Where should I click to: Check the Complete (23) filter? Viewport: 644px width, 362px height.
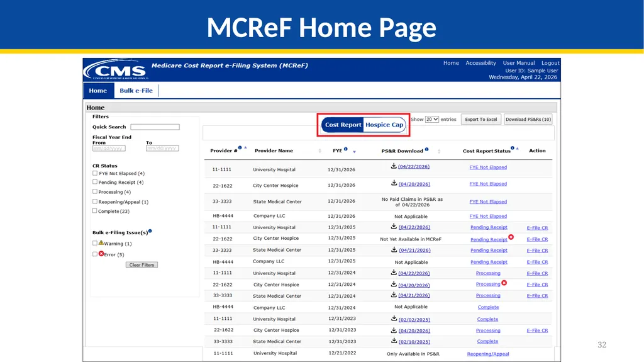coord(95,211)
